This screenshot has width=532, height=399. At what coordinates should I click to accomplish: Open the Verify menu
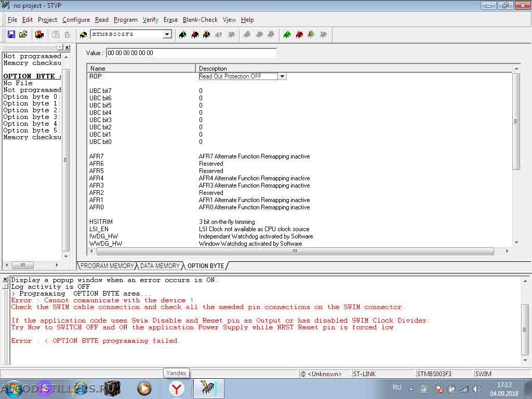150,20
